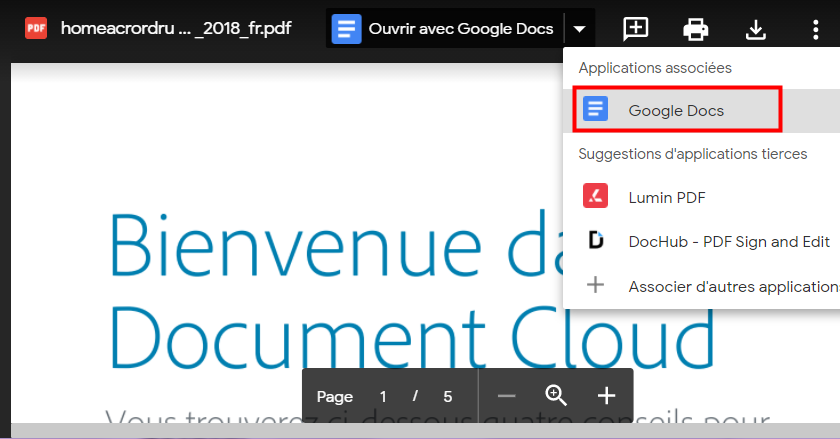Click the magnifier fit-zoom icon

(x=556, y=396)
